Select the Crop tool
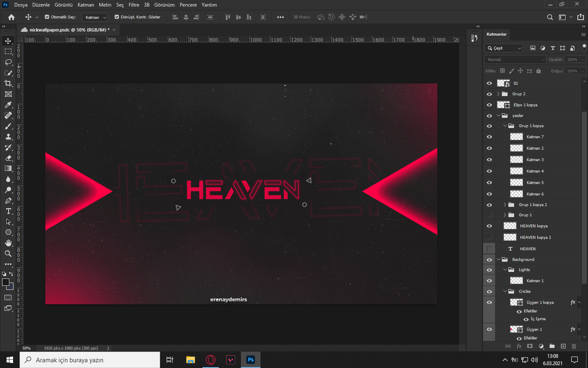Viewport: 588px width, 368px height. click(8, 83)
